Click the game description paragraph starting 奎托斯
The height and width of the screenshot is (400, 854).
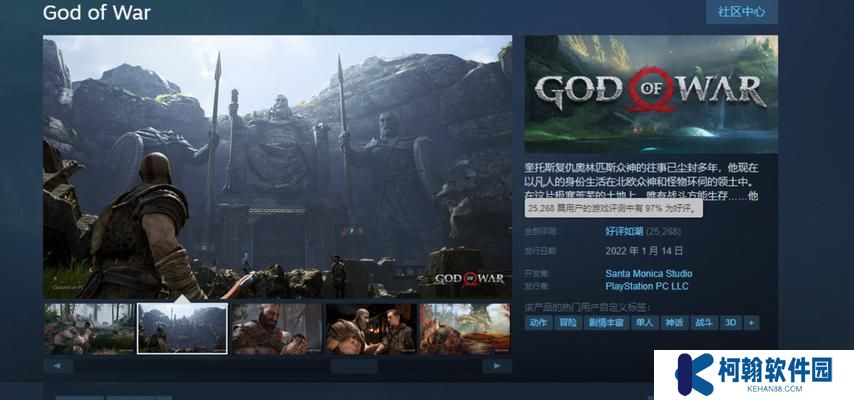[x=642, y=181]
